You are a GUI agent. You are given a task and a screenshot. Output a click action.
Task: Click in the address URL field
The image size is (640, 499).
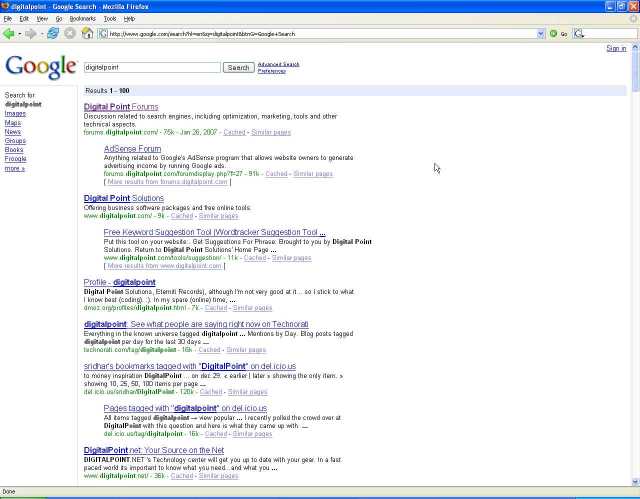point(322,34)
